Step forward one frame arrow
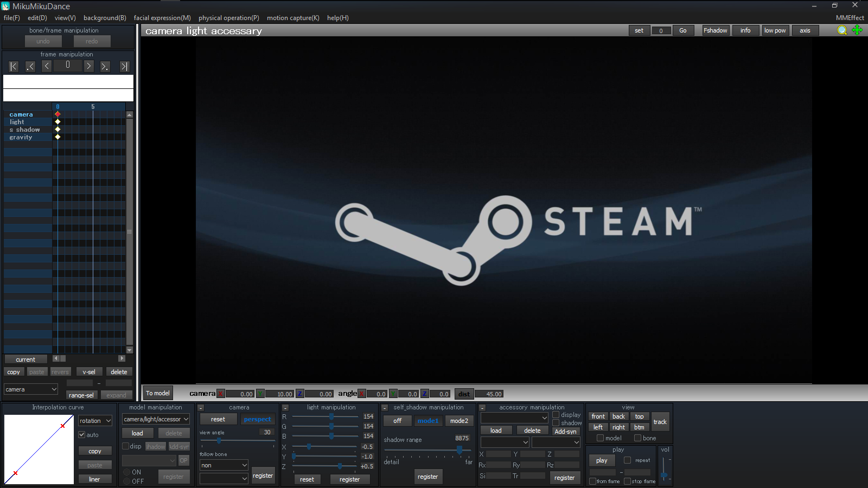The width and height of the screenshot is (868, 488). pyautogui.click(x=88, y=66)
